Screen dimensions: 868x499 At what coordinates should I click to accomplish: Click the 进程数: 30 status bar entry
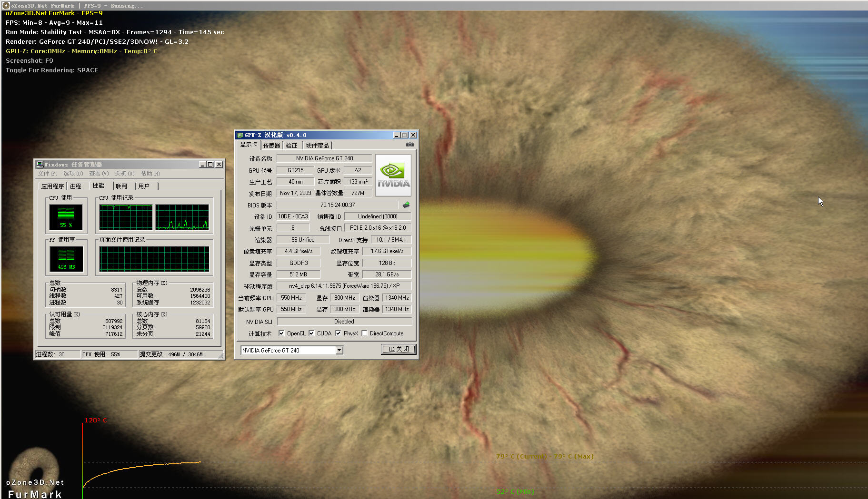[x=57, y=354]
